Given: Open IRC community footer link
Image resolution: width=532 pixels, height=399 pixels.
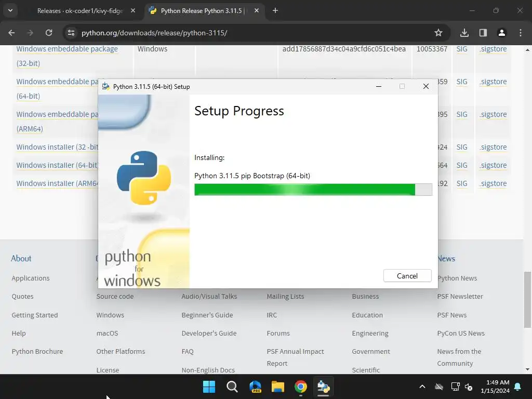Looking at the screenshot, I should tap(272, 315).
